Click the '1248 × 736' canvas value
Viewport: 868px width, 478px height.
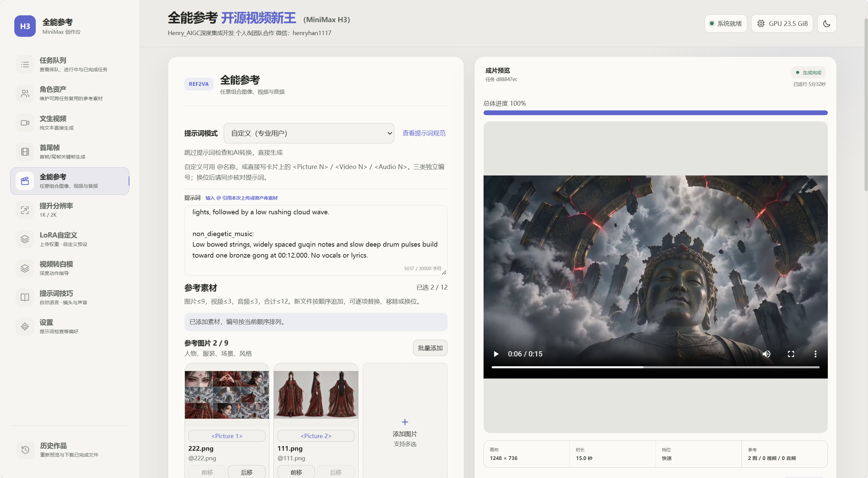pos(504,458)
